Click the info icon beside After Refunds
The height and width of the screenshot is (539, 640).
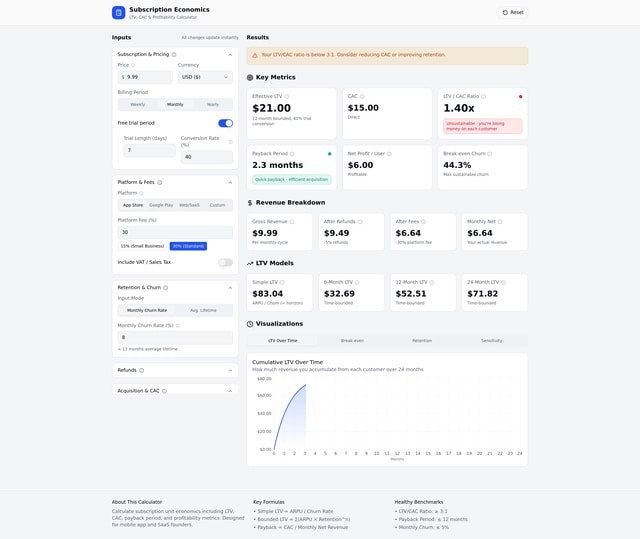coord(360,222)
